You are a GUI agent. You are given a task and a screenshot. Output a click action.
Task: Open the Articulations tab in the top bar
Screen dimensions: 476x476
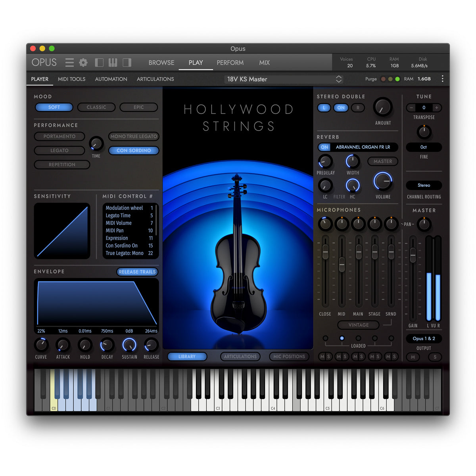(155, 79)
